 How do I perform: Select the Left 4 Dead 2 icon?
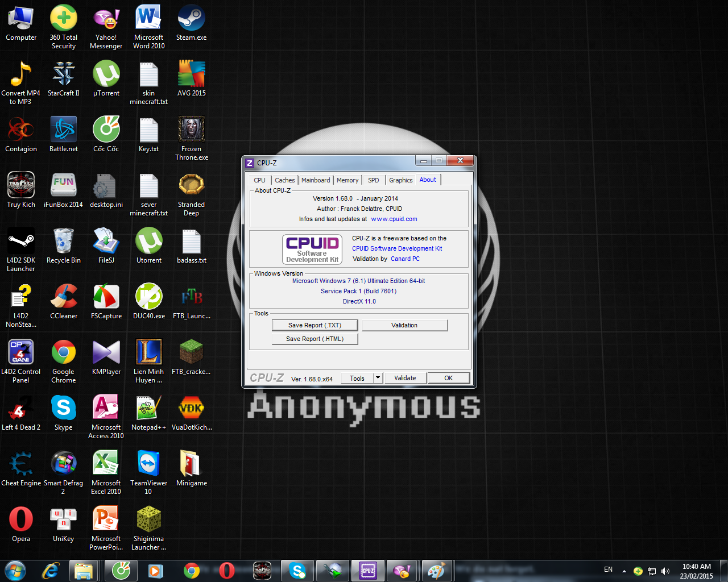[21, 413]
